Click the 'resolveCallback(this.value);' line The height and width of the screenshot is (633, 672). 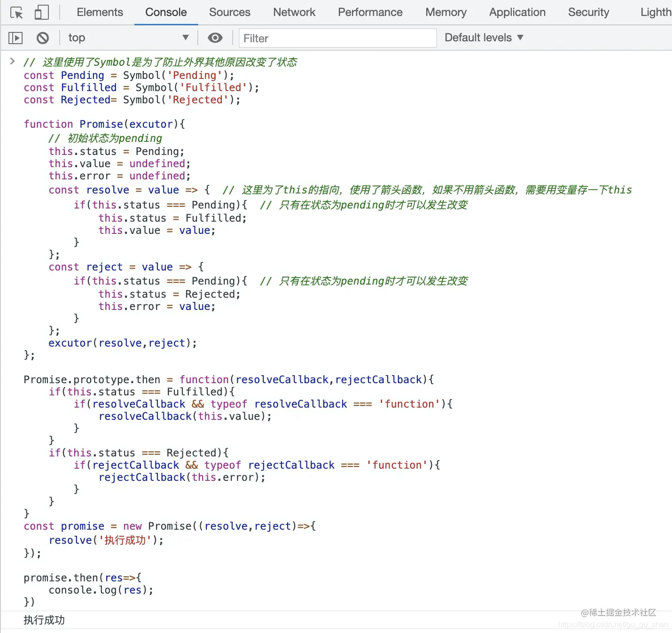[x=185, y=416]
